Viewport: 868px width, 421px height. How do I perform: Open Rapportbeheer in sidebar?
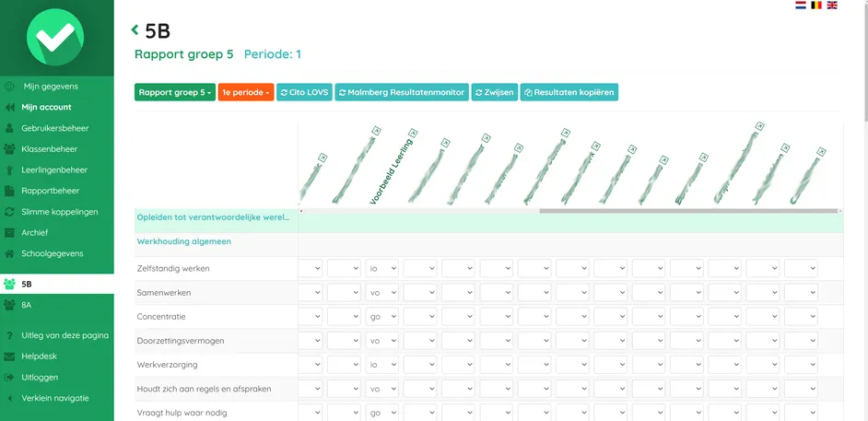[51, 191]
